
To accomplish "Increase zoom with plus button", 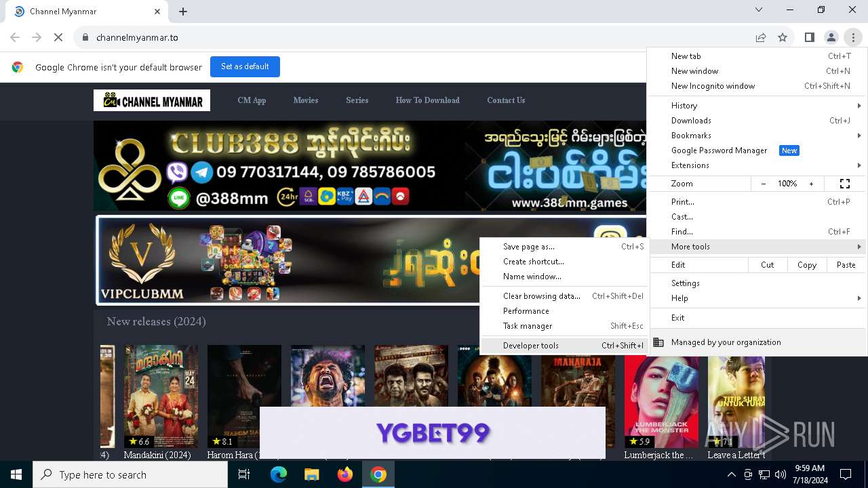I will click(811, 184).
